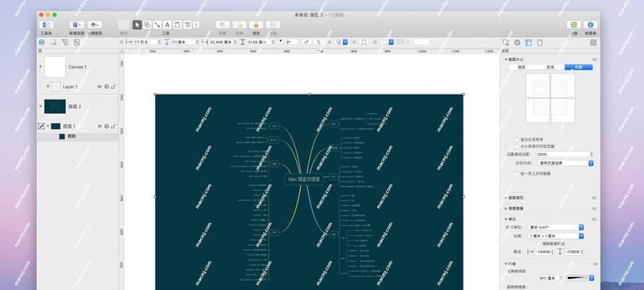Screen dimensions: 644x290
Task: Choose the diagramming tool next to Pen
Action: [188, 25]
